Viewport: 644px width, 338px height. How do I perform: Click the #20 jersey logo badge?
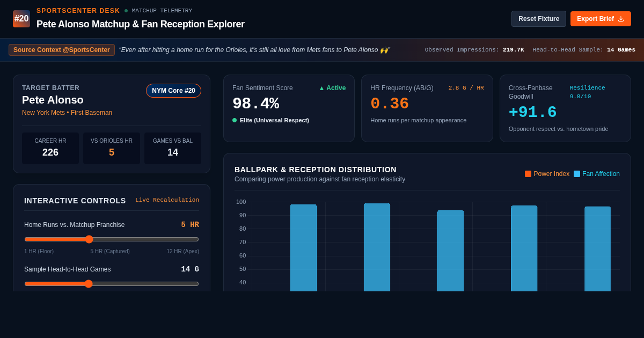click(21, 19)
